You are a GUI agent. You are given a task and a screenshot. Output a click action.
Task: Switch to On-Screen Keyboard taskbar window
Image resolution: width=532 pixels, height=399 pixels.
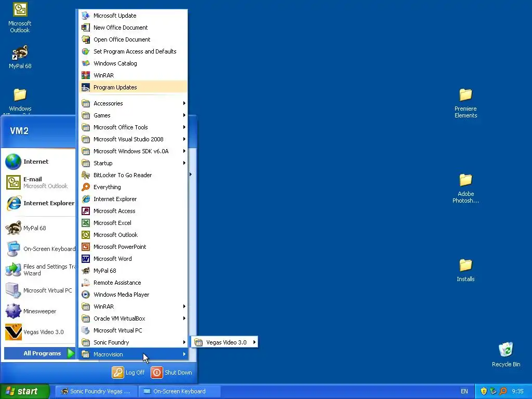click(180, 391)
